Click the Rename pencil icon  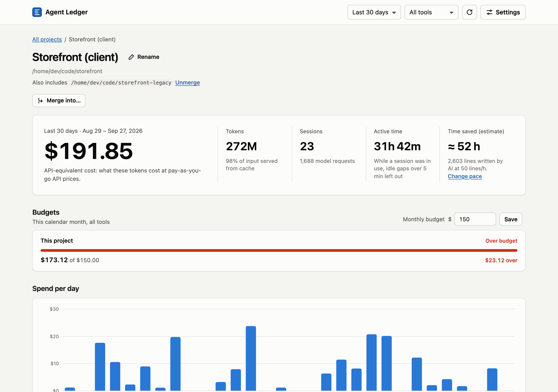[x=131, y=57]
